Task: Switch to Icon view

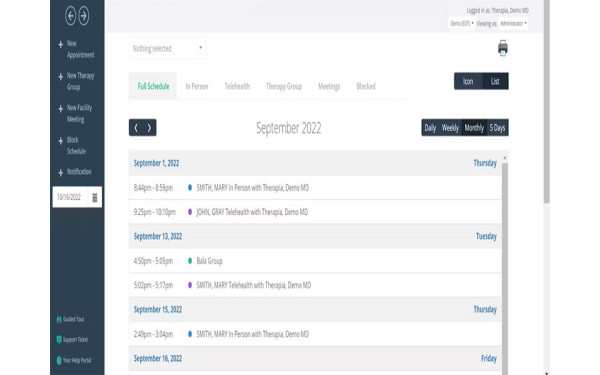Action: click(468, 81)
